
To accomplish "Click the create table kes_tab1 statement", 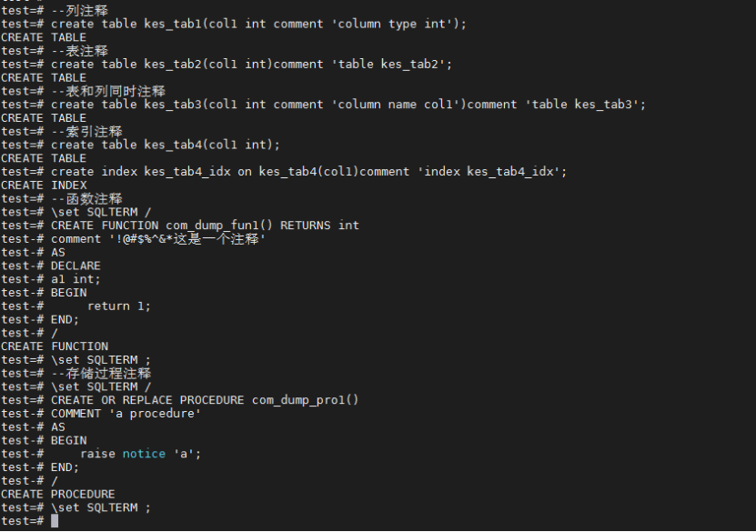I will (x=258, y=24).
